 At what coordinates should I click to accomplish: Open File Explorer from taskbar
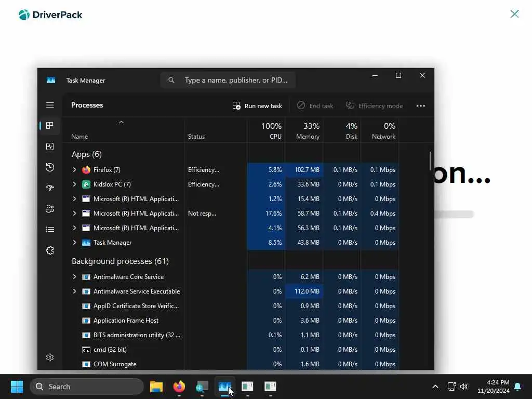(x=156, y=387)
